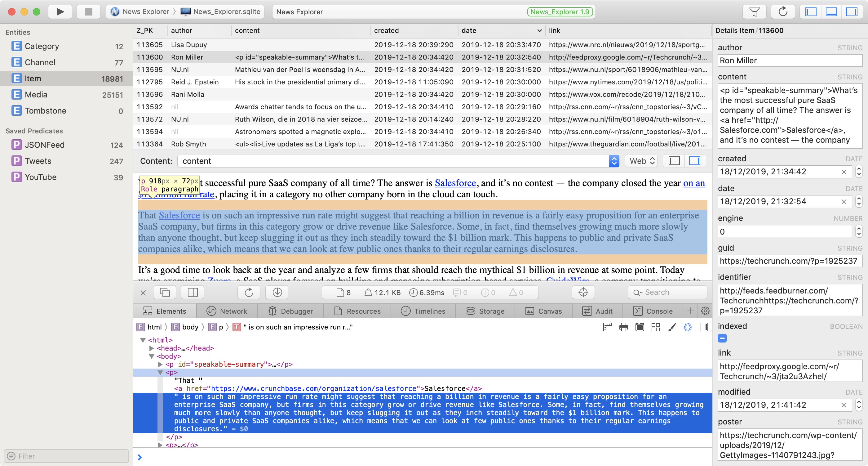Open the YouTube saved predicate

pos(67,177)
